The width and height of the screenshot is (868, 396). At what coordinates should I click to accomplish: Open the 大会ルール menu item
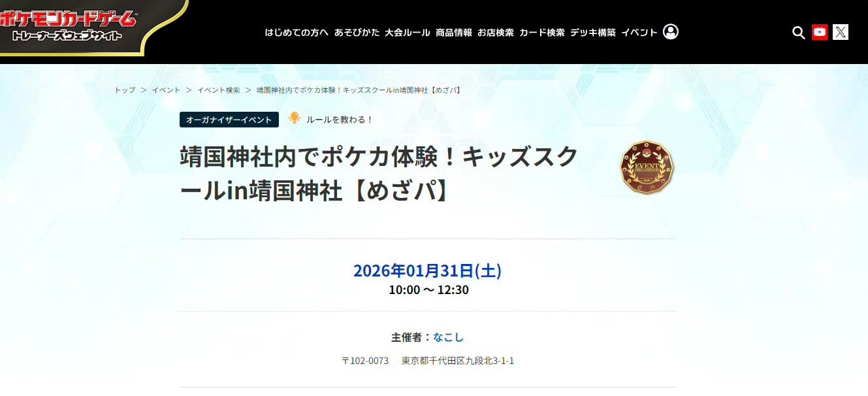coord(408,33)
